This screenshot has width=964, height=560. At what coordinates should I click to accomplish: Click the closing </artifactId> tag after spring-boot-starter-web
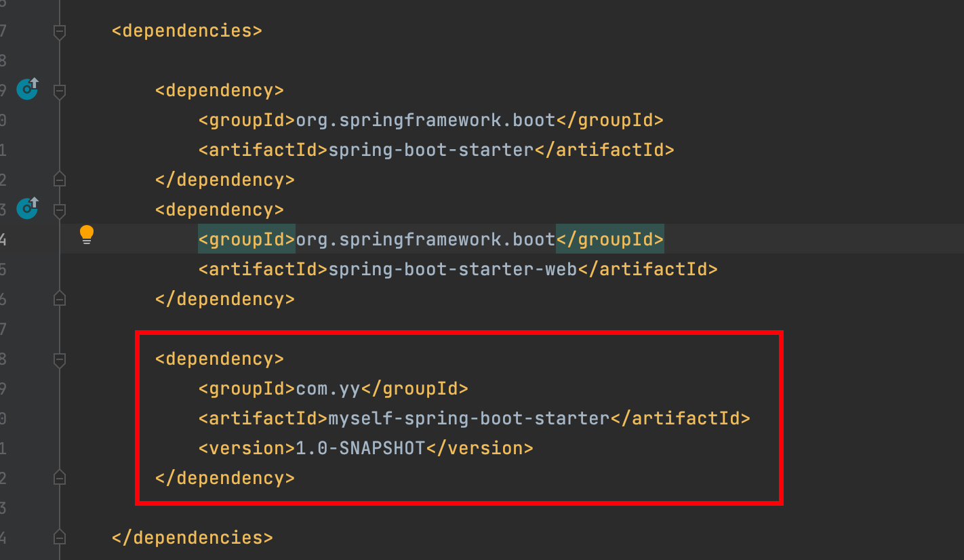click(x=648, y=269)
